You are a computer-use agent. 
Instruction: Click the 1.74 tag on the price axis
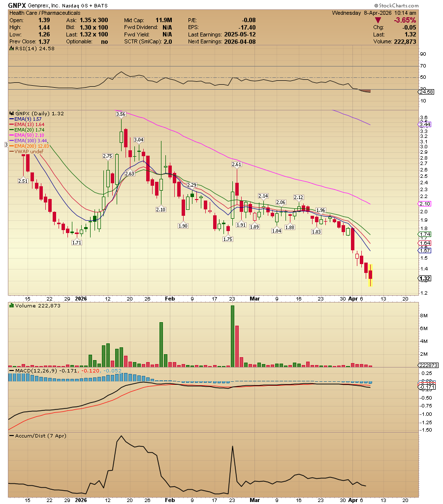(425, 235)
